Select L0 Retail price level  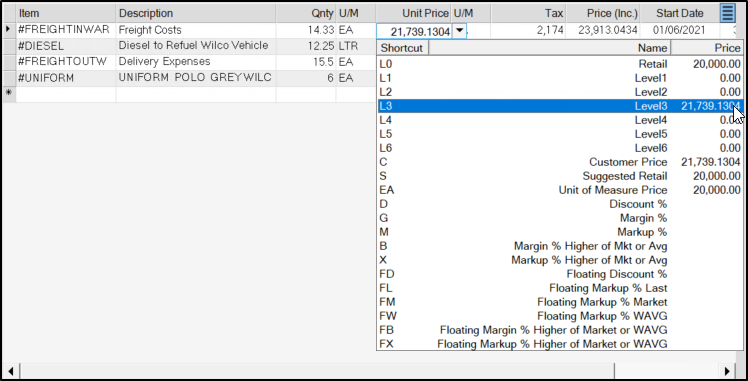point(560,64)
